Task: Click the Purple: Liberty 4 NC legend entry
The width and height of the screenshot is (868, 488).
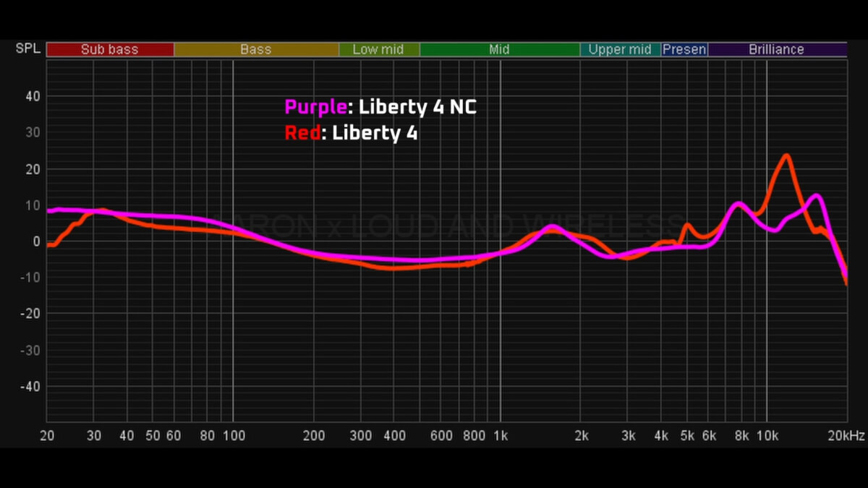Action: [380, 108]
